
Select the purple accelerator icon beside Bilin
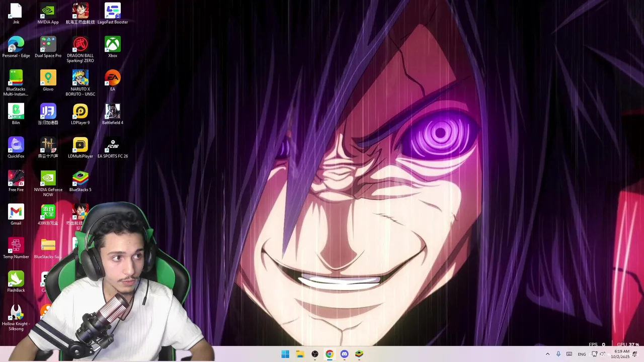tap(48, 115)
